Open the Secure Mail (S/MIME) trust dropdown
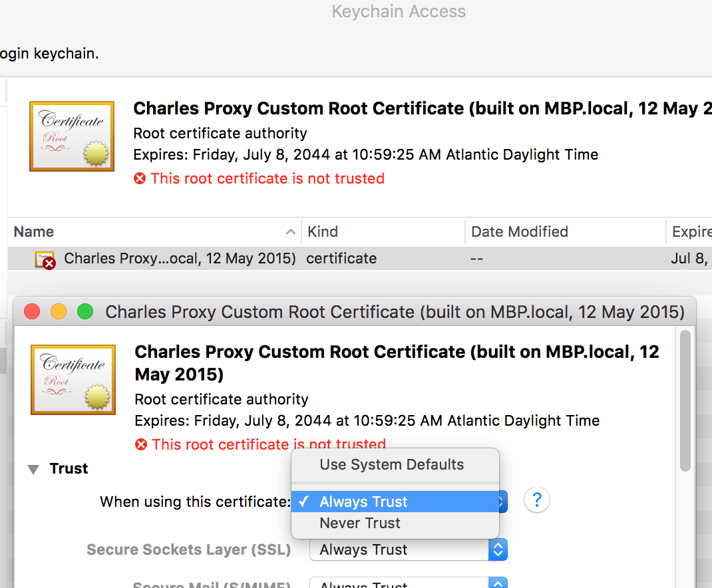The width and height of the screenshot is (712, 588). [408, 583]
